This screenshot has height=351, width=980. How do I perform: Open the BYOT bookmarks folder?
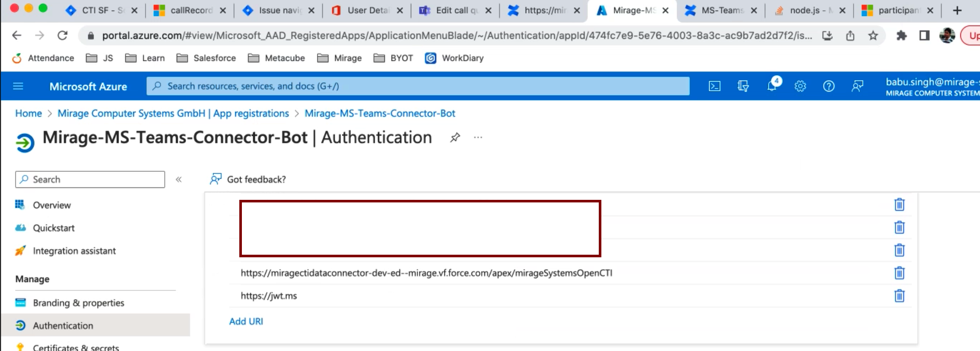tap(393, 58)
